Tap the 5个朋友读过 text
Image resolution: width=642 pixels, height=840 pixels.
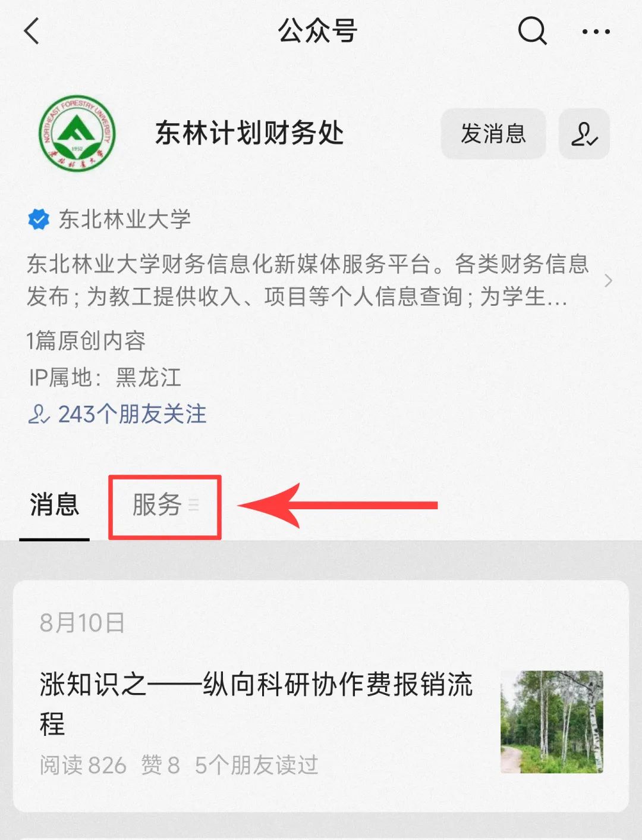(x=257, y=765)
